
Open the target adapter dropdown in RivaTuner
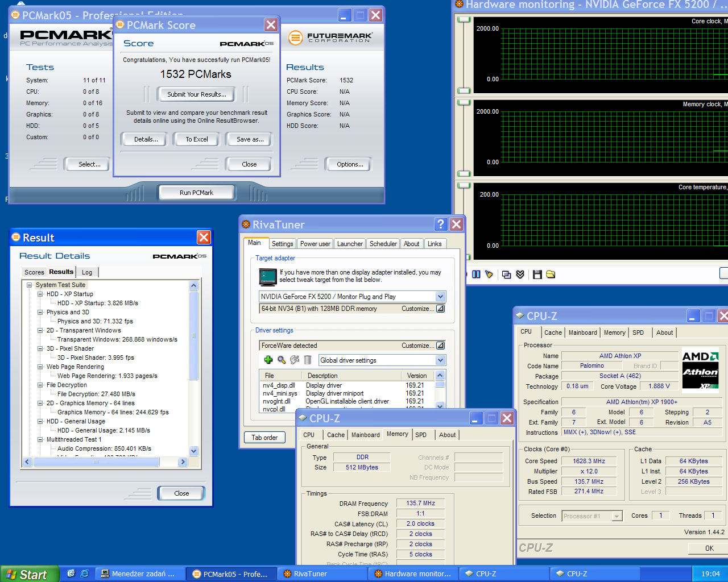(x=440, y=296)
